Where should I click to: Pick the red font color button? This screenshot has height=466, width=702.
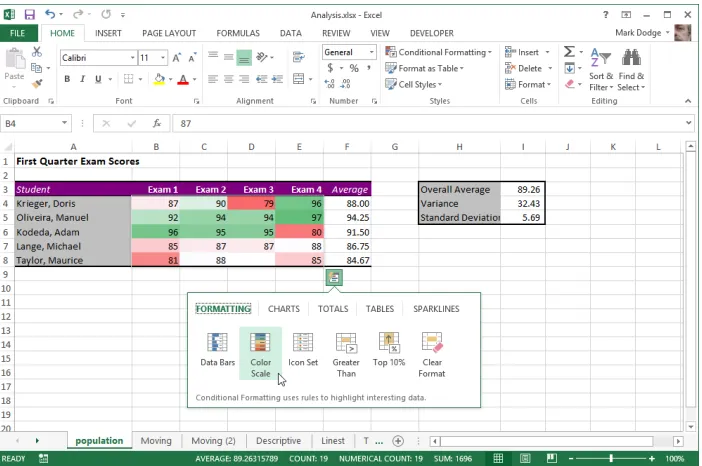pos(183,79)
